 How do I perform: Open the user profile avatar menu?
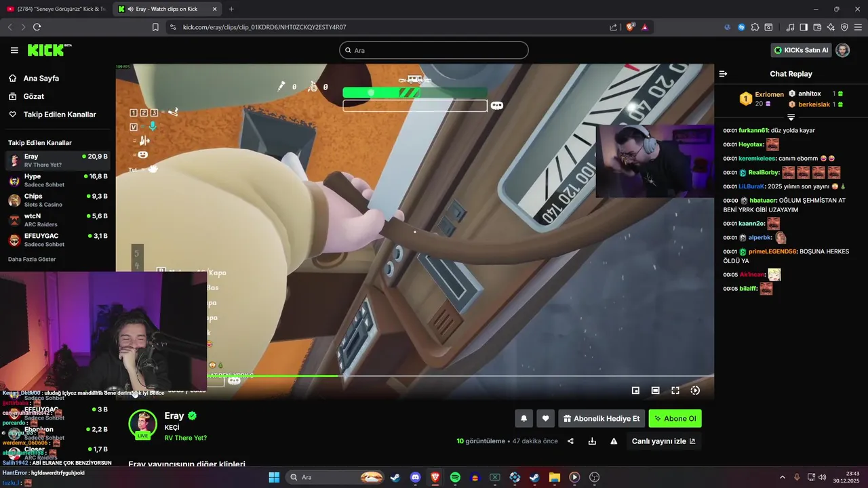tap(842, 50)
